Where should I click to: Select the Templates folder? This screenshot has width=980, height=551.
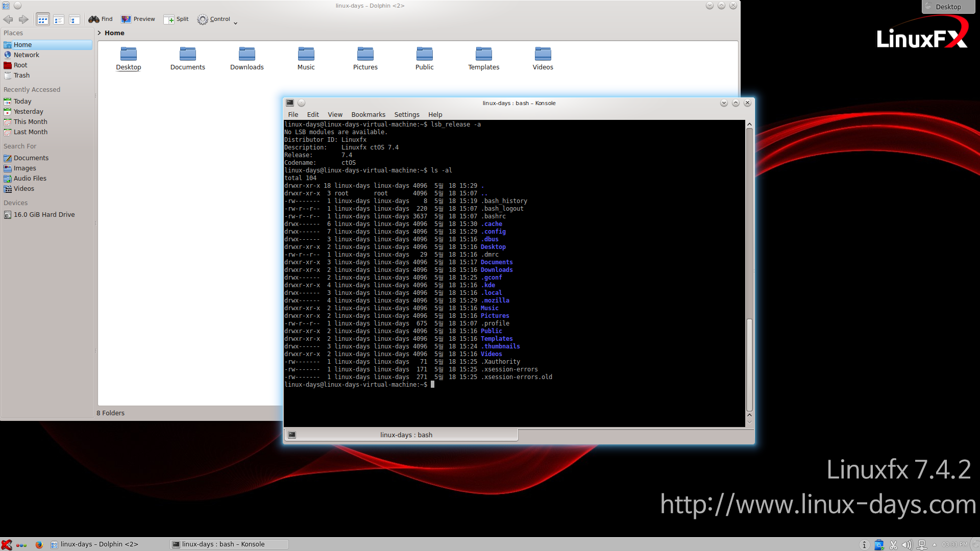[484, 58]
